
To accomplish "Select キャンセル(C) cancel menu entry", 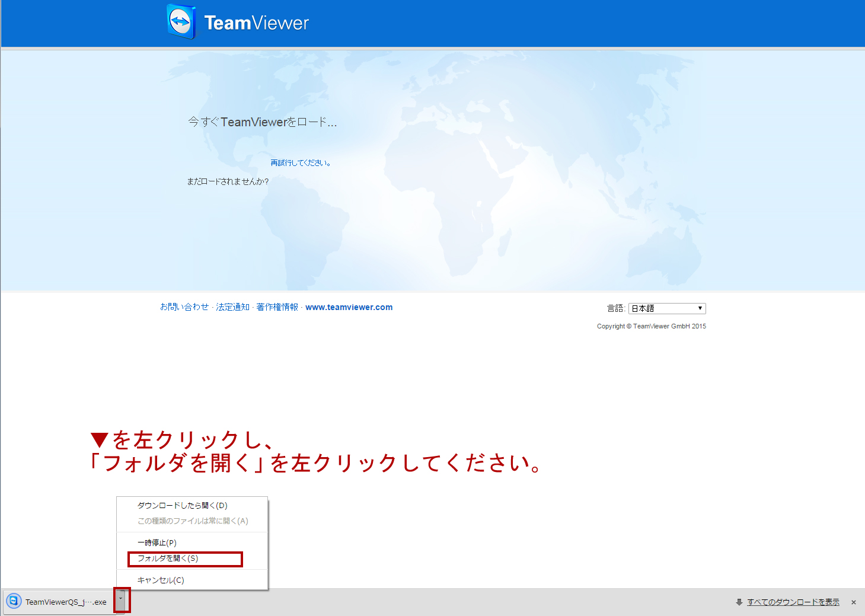I will tap(192, 580).
